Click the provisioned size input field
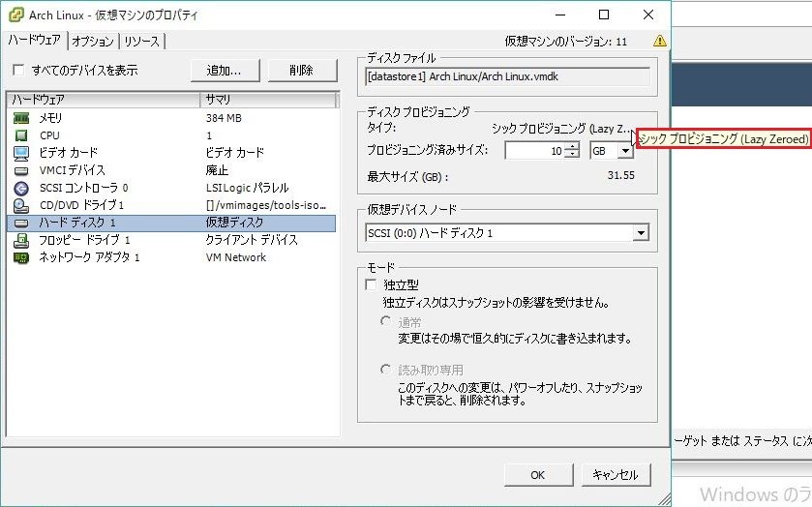 point(535,151)
